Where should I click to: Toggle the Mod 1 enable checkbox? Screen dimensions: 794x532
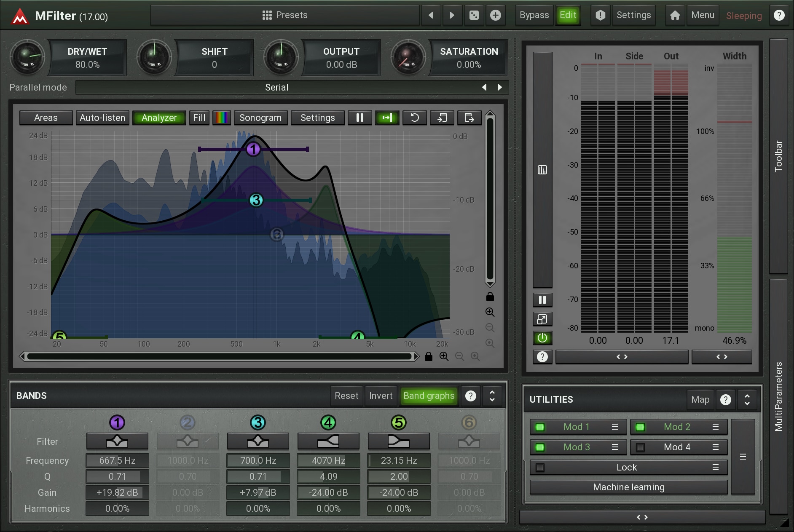(539, 427)
